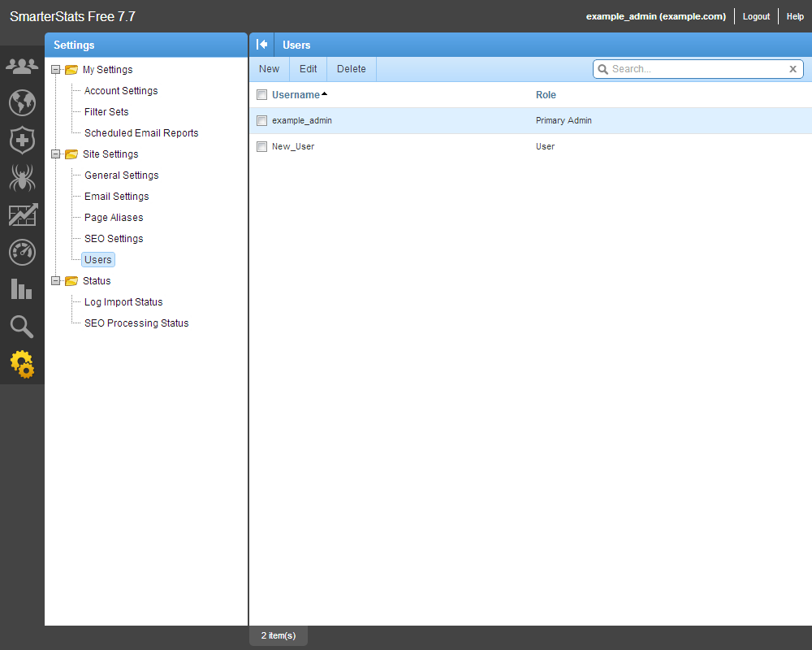Focus the Search input field

[698, 69]
